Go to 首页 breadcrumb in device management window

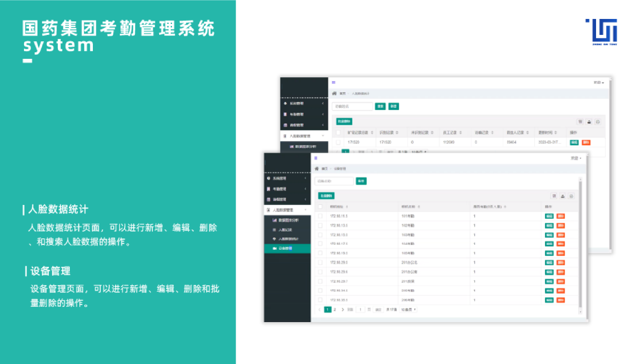(324, 169)
